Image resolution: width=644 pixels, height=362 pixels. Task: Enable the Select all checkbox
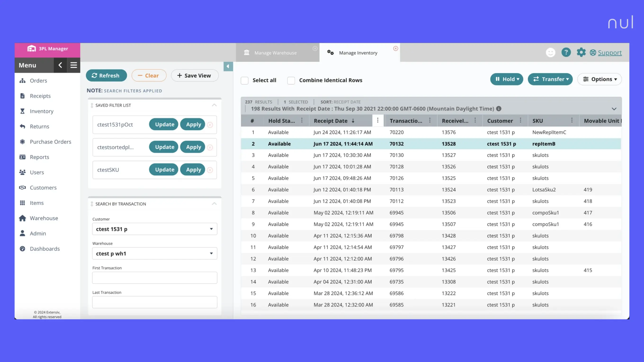pyautogui.click(x=245, y=80)
